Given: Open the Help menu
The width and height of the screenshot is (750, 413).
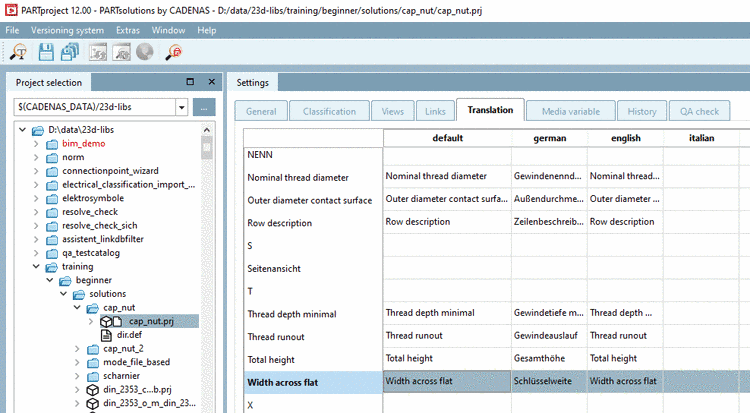Looking at the screenshot, I should pos(207,30).
